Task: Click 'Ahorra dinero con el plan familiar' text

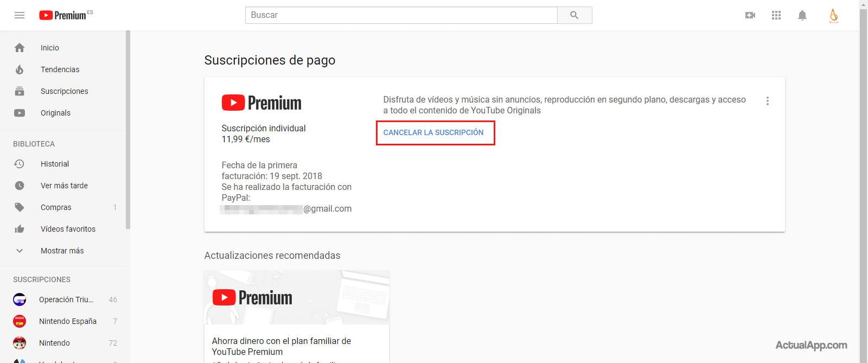Action: coord(282,346)
